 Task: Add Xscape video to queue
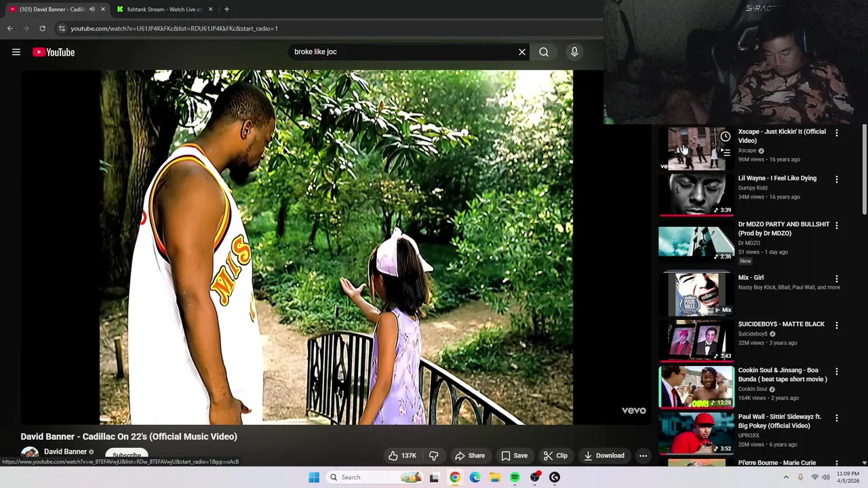click(x=726, y=153)
